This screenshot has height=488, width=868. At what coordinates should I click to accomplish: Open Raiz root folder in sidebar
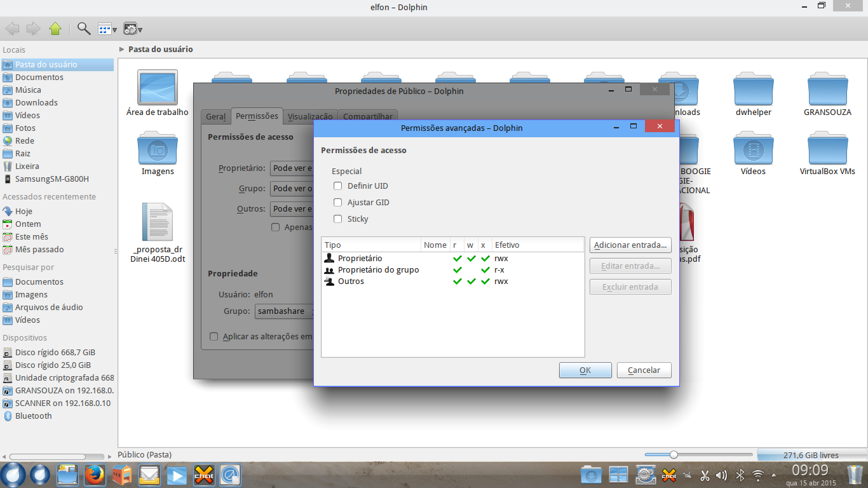click(23, 153)
